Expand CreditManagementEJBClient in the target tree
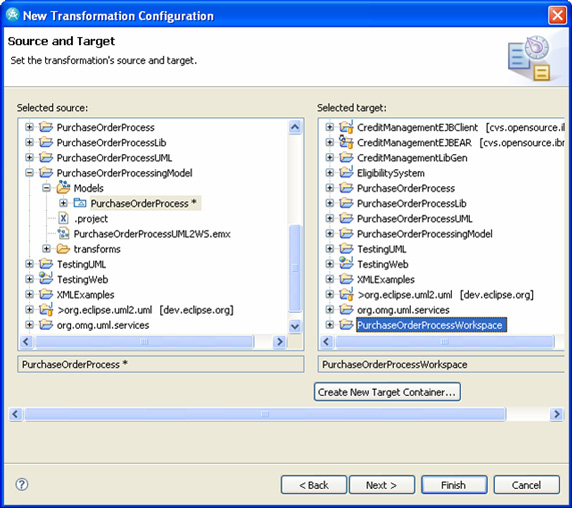 tap(330, 127)
